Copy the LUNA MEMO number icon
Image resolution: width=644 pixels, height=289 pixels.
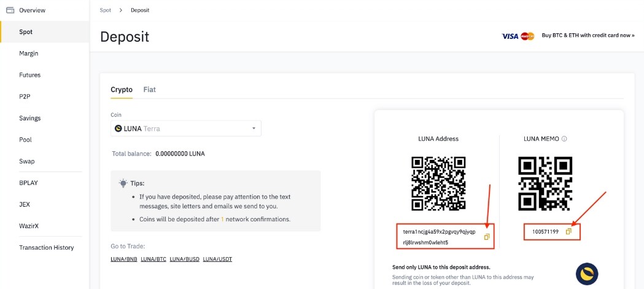[x=568, y=232]
